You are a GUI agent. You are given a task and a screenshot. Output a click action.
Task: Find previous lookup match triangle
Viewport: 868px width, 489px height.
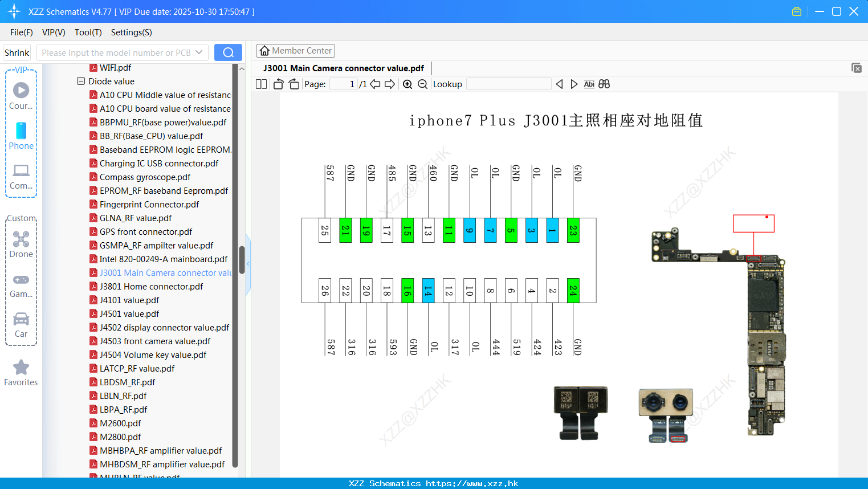tap(559, 84)
